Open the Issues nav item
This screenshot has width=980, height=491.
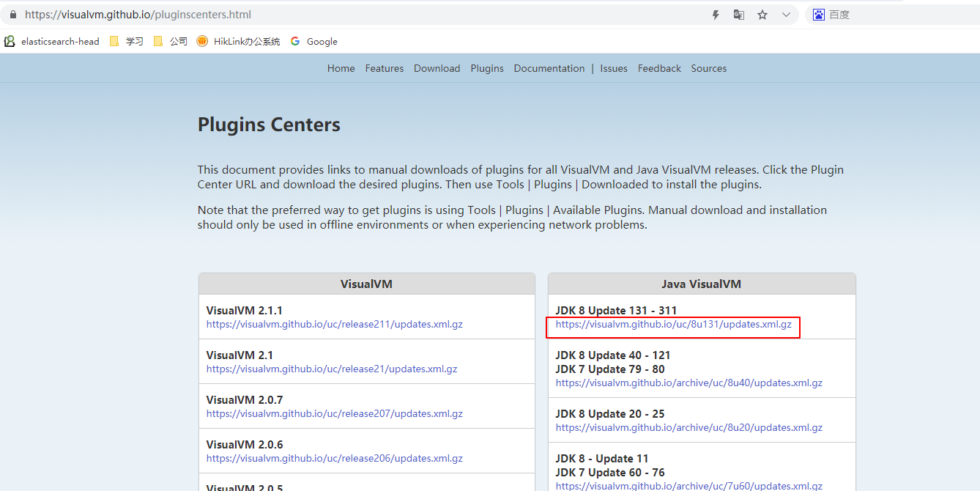pos(614,68)
